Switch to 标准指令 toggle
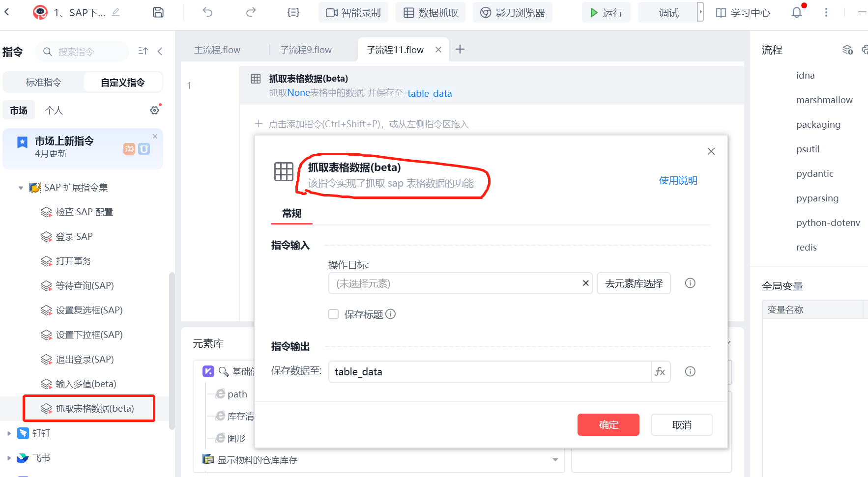This screenshot has width=868, height=477. 44,83
